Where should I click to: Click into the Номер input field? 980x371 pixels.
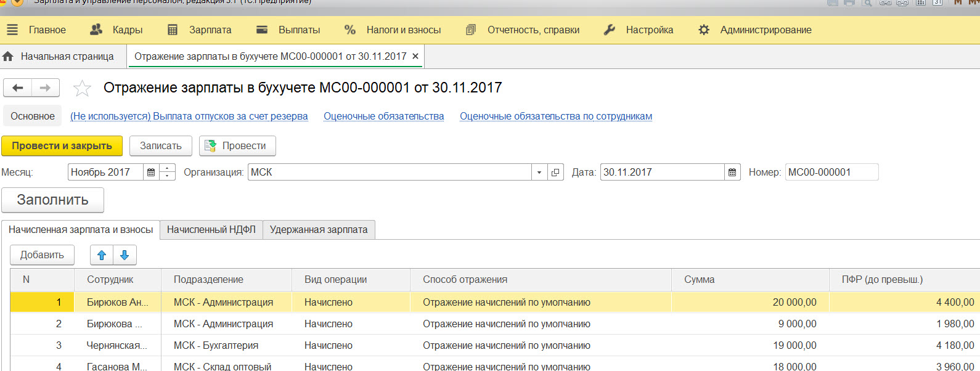click(831, 173)
